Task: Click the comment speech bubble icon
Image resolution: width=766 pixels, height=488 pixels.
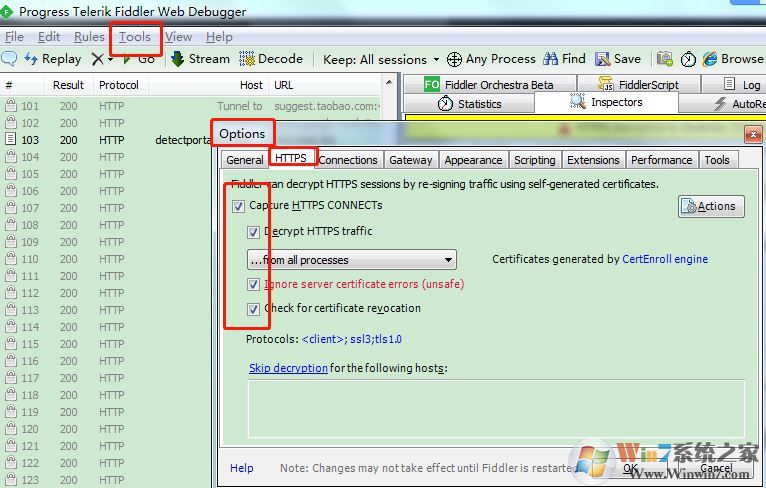Action: (9, 59)
